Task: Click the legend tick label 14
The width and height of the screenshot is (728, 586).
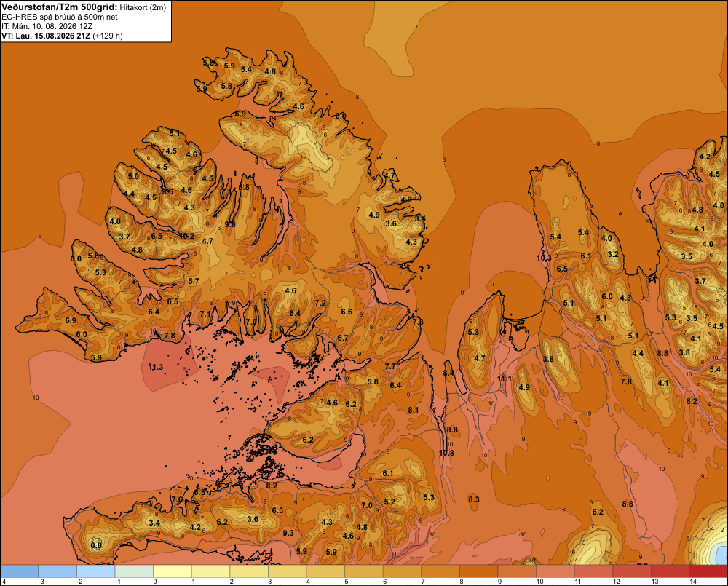Action: 693,582
